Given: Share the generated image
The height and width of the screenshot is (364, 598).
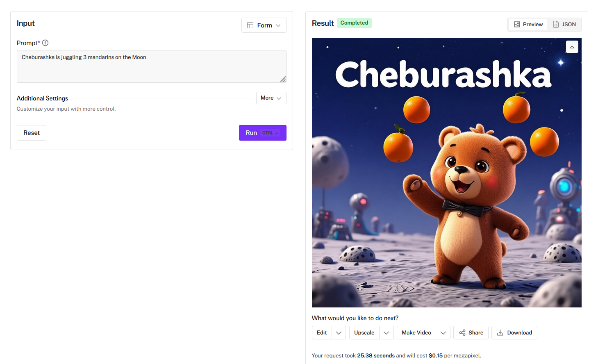Looking at the screenshot, I should coord(471,333).
